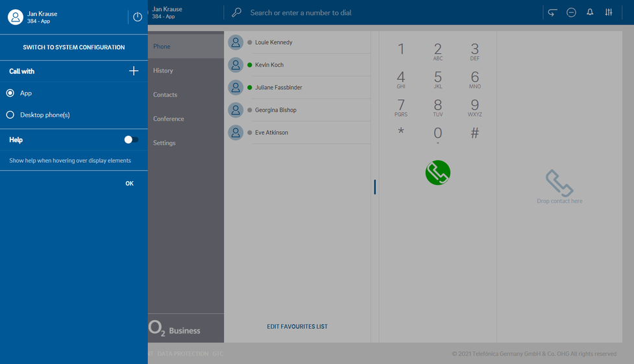Click Eve Atkinson's avatar icon

point(236,132)
